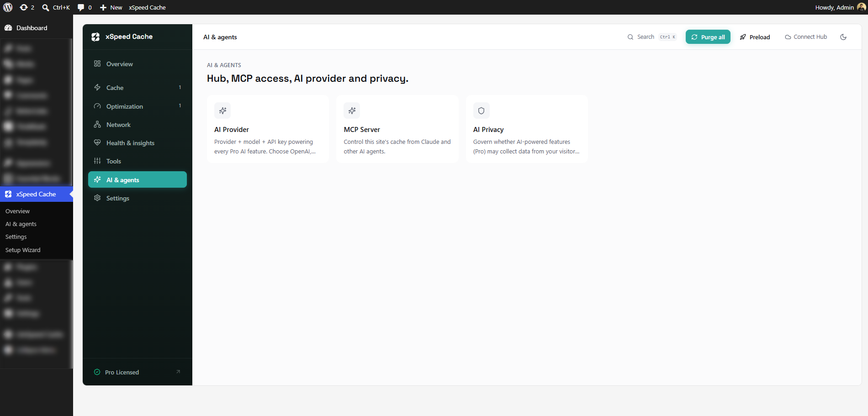868x416 pixels.
Task: Open the Ctrl+K search in admin bar
Action: point(56,7)
